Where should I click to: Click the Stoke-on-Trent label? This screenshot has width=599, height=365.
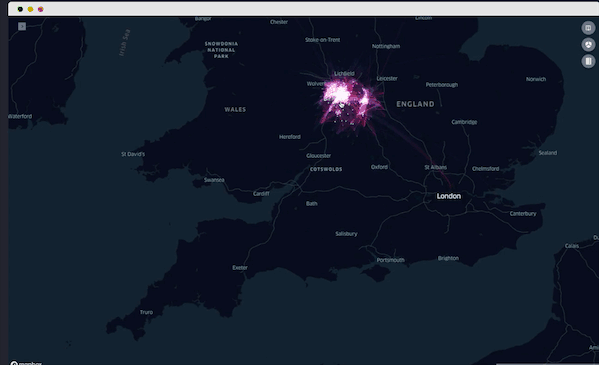(x=322, y=40)
